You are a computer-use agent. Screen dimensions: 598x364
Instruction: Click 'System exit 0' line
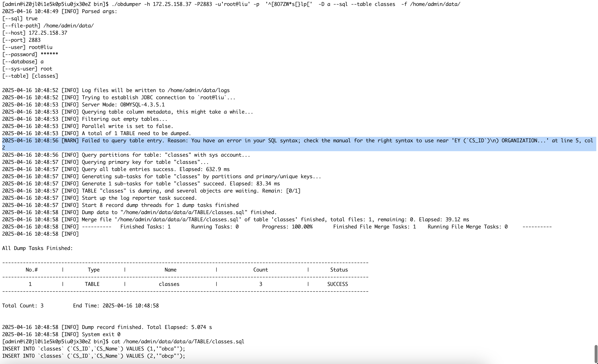click(61, 334)
